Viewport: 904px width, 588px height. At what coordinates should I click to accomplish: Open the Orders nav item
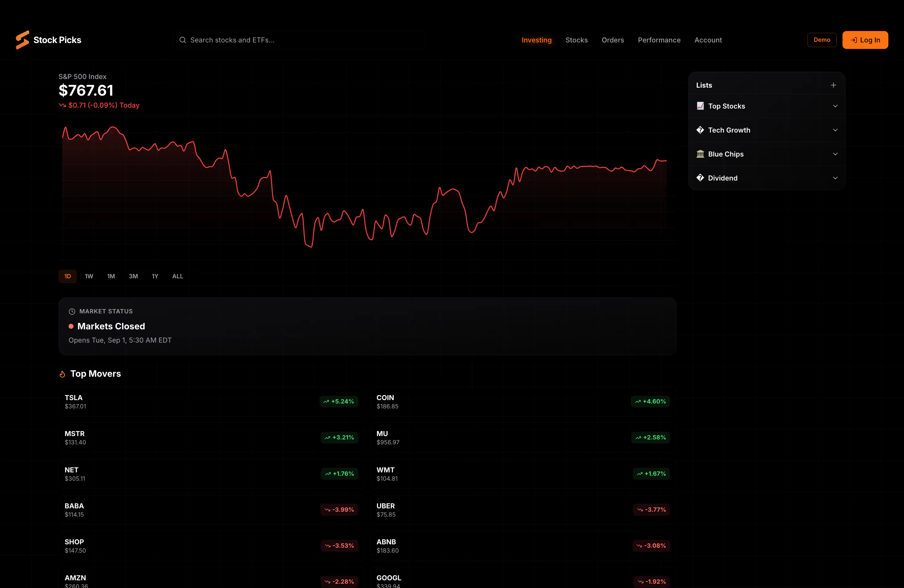point(613,40)
